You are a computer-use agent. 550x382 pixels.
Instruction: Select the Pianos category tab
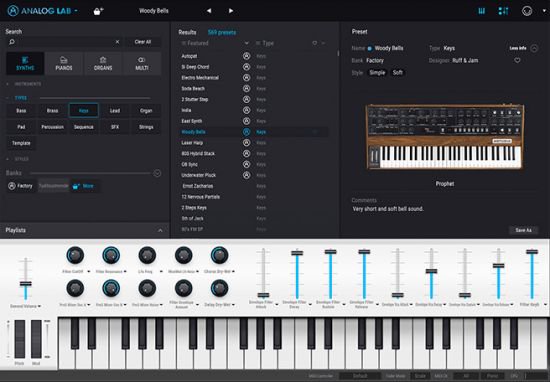64,63
